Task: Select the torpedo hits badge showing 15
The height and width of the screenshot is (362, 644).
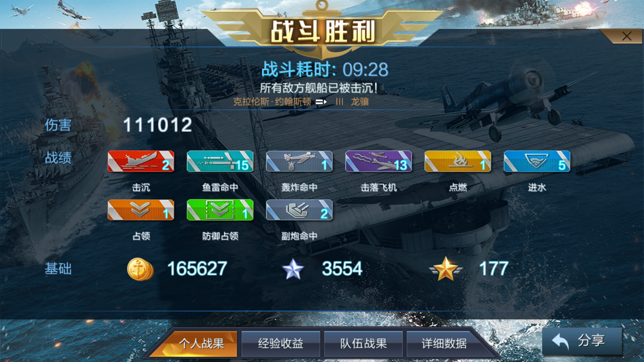Action: coord(220,161)
